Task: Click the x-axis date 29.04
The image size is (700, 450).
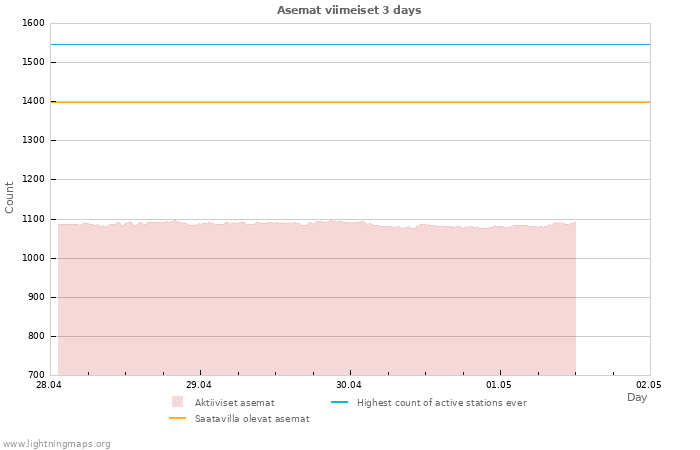Action: (199, 384)
